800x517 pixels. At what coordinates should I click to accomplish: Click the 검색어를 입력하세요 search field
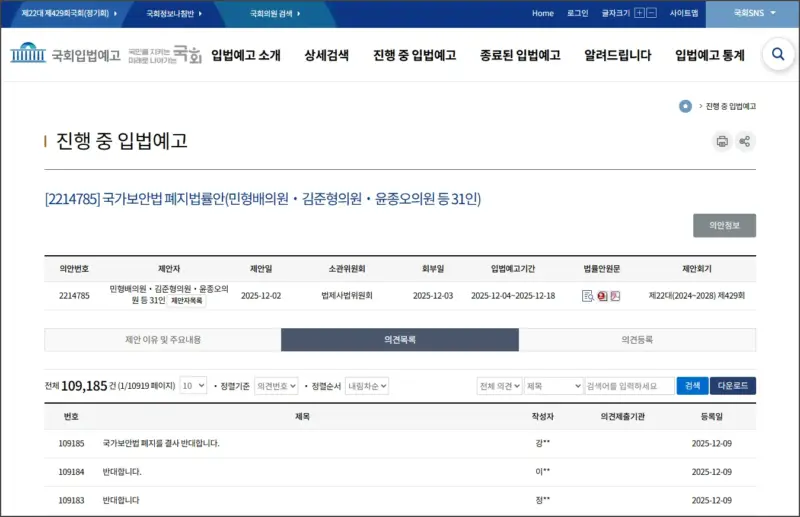tap(630, 386)
